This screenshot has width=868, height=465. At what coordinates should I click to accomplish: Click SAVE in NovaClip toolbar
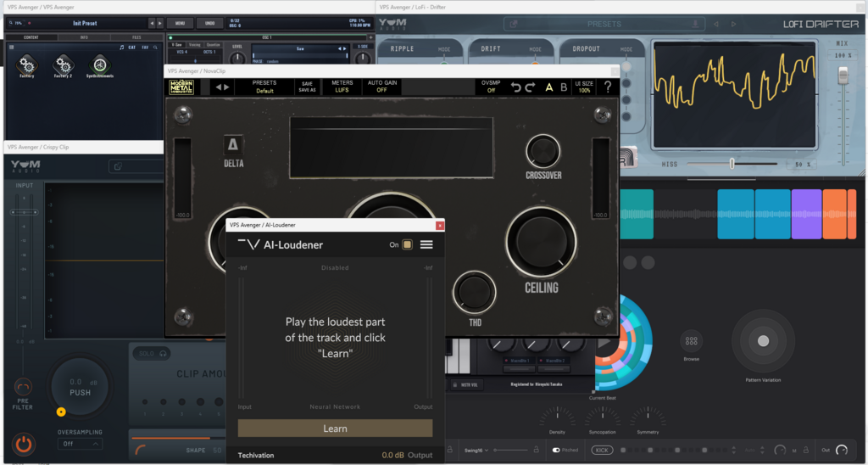click(x=307, y=84)
